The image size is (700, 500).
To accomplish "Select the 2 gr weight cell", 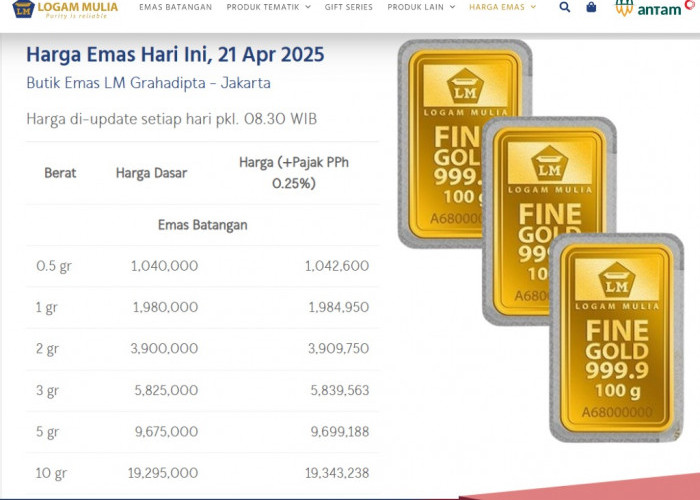I will (x=47, y=349).
